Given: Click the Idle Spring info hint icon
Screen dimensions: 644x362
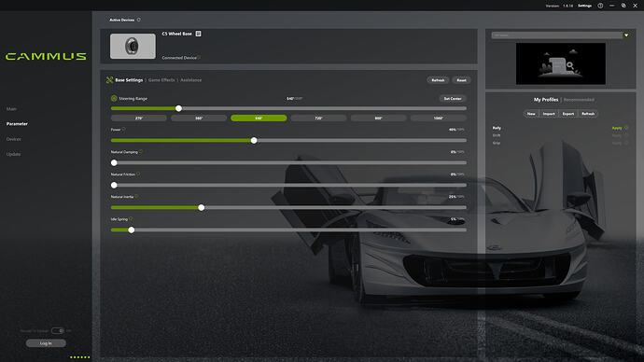Looking at the screenshot, I should point(131,219).
